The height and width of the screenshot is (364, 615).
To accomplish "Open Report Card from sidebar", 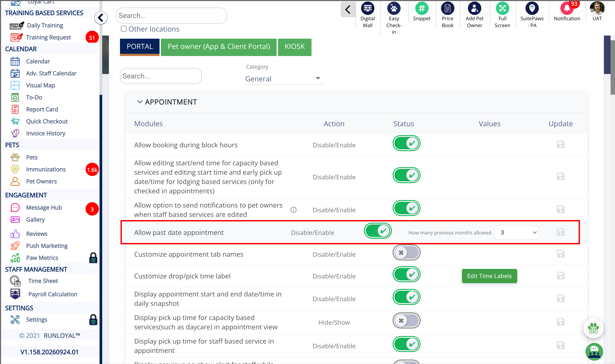I will 42,109.
